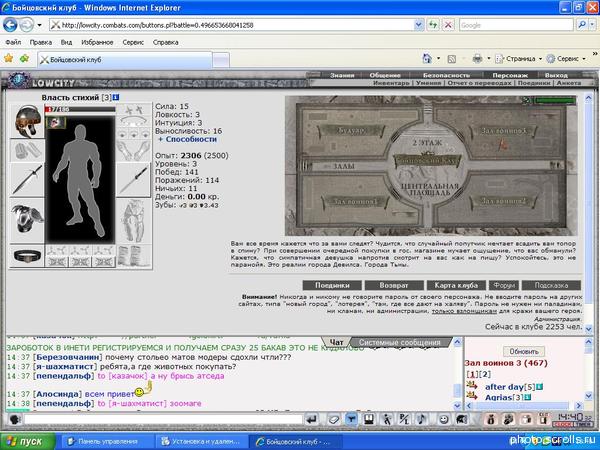
Task: Click the eraser clear chat icon
Action: click(334, 420)
